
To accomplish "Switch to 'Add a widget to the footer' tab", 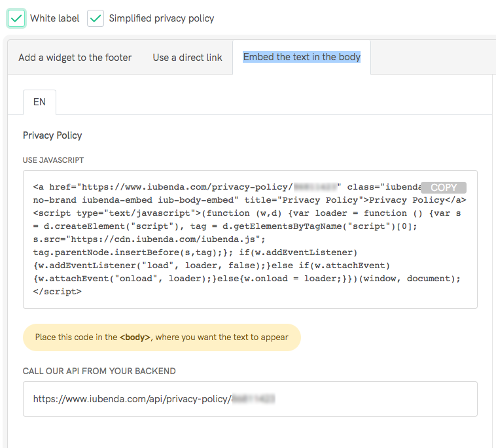I will coord(75,58).
